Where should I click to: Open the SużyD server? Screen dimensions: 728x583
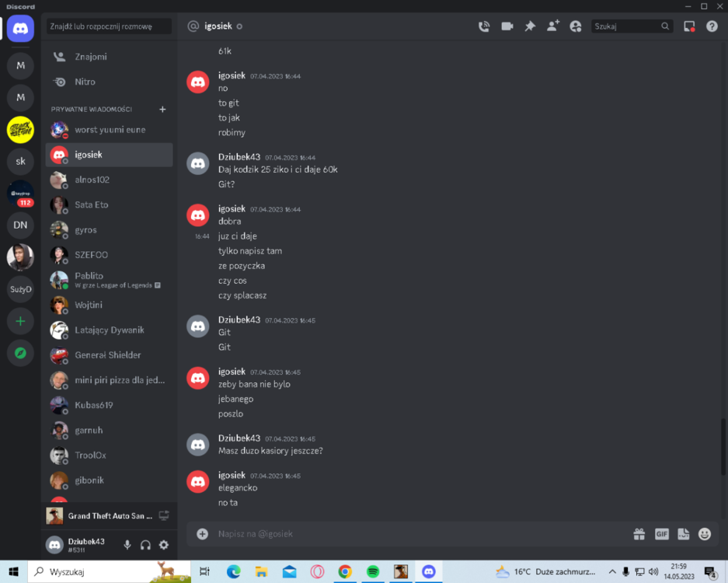tap(20, 289)
